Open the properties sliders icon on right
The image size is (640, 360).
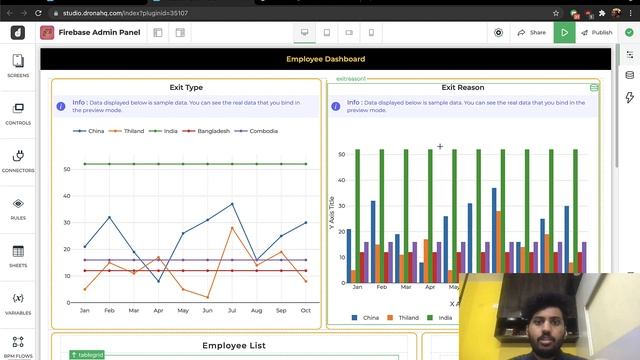pos(630,55)
